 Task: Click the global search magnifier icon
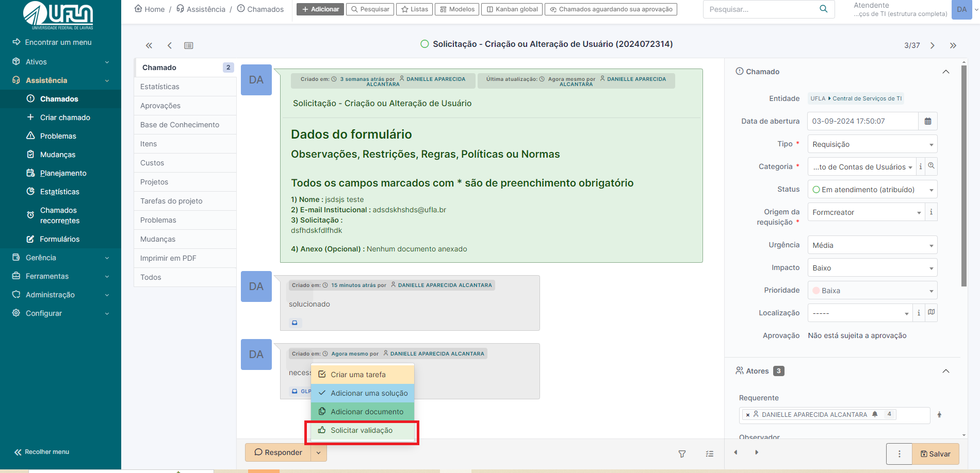coord(824,9)
